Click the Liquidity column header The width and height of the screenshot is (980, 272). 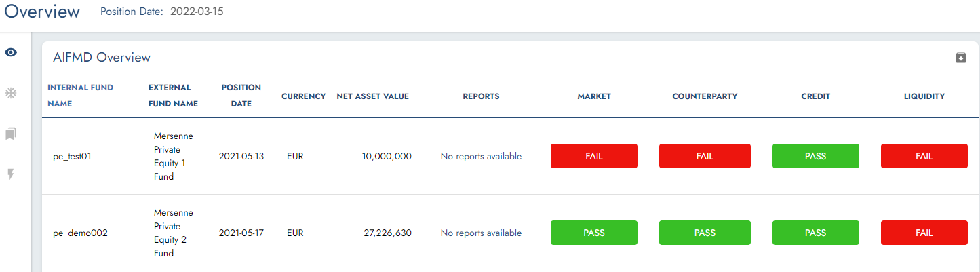924,96
